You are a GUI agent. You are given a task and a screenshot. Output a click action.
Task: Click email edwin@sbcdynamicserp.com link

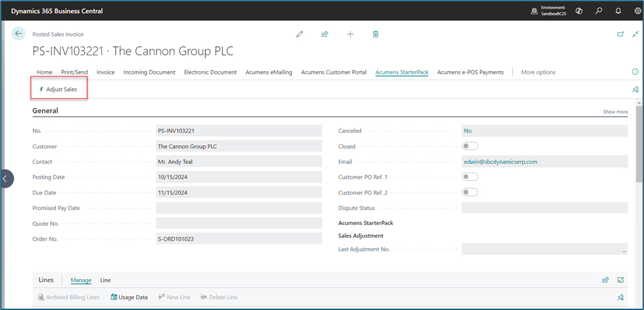(x=501, y=161)
